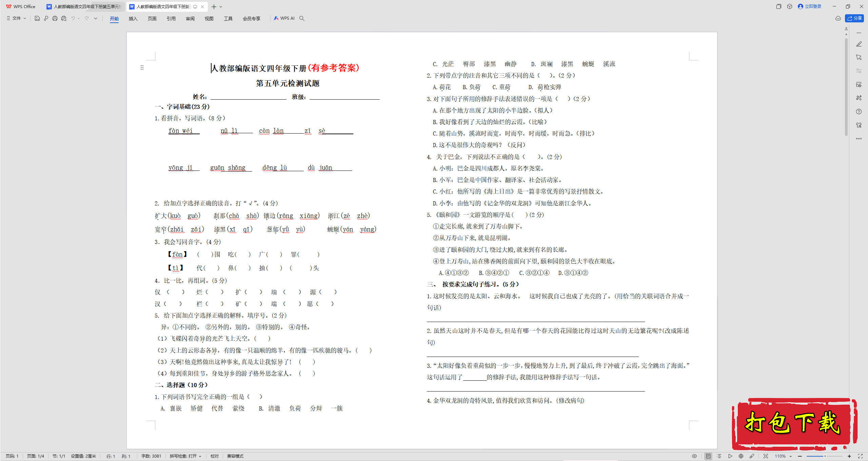Open WPS AI assistant

(284, 18)
